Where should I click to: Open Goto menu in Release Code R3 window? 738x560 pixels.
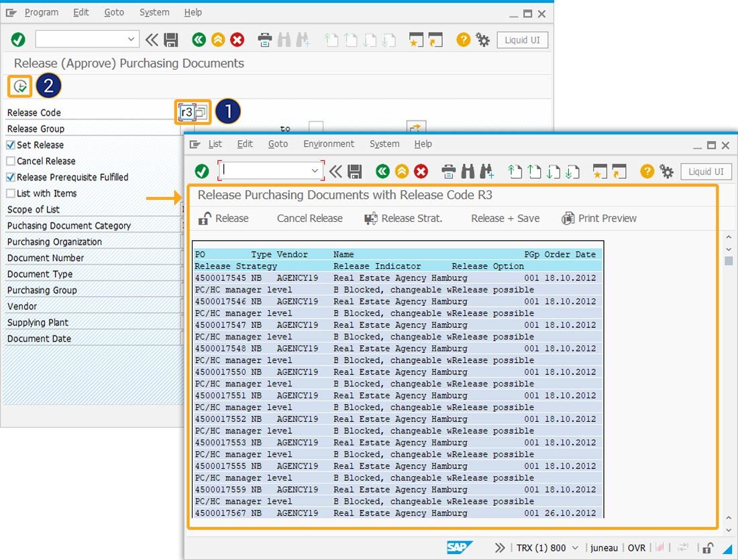click(278, 144)
